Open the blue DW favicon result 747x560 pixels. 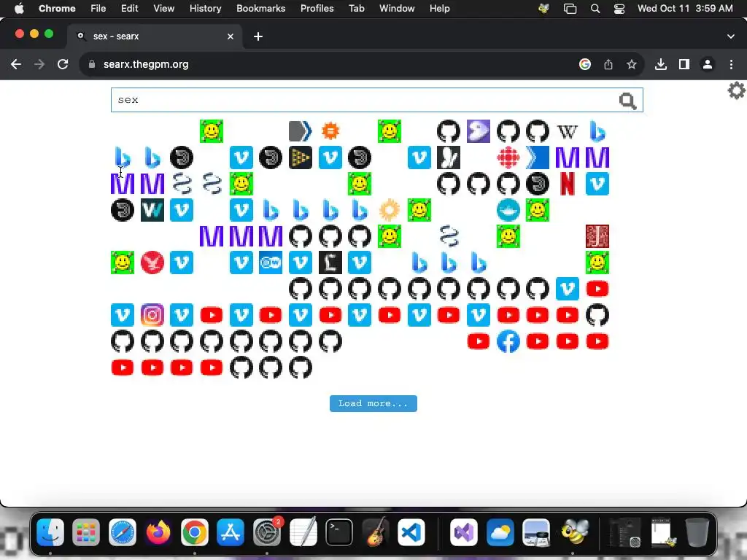point(271,262)
